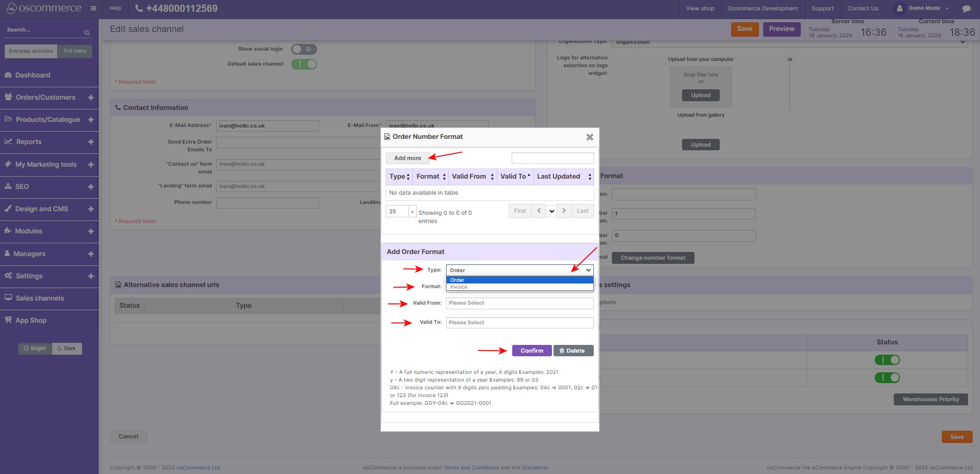This screenshot has width=980, height=474.
Task: Click the Add more button
Action: tap(407, 159)
